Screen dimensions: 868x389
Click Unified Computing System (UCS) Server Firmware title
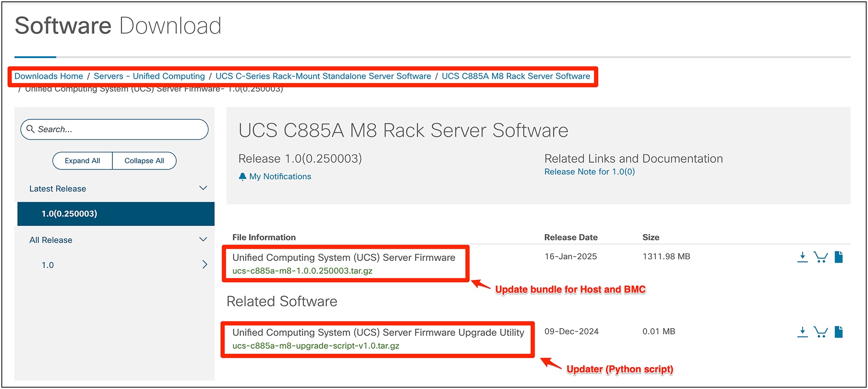(x=344, y=258)
